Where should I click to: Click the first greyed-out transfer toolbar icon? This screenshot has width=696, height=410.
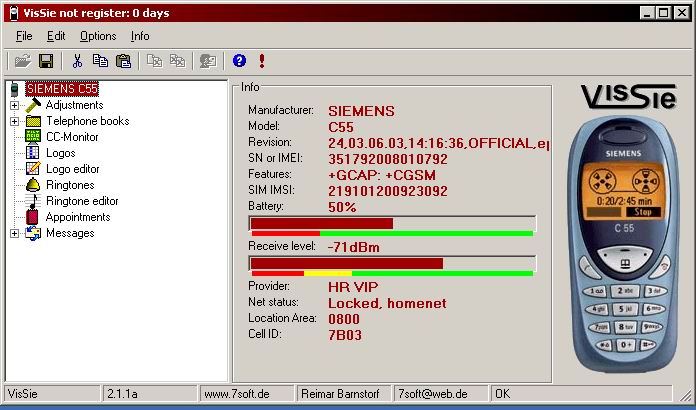tap(154, 61)
